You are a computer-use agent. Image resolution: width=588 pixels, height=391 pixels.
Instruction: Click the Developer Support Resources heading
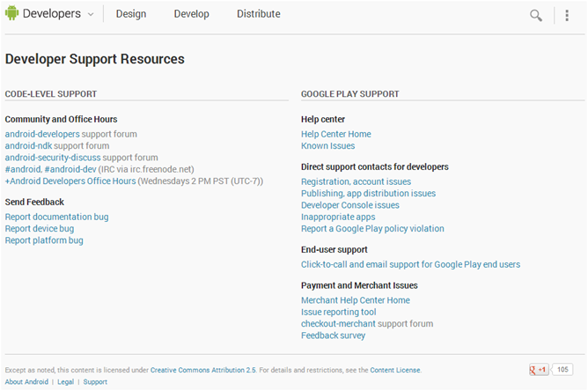94,59
